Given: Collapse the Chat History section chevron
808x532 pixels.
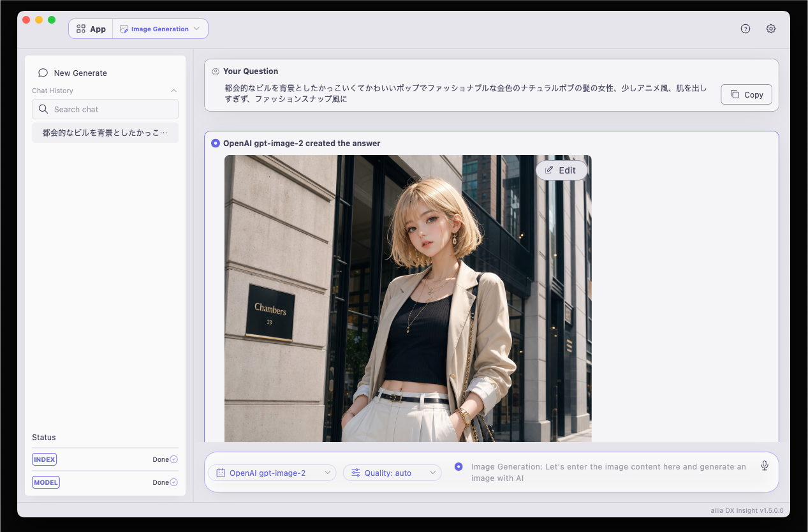Looking at the screenshot, I should click(x=174, y=91).
